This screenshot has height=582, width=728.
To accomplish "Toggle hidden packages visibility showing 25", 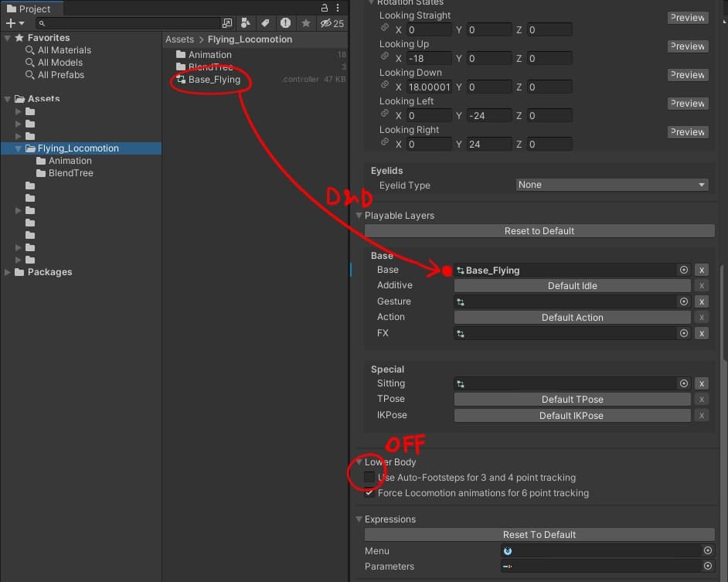I will click(x=332, y=23).
